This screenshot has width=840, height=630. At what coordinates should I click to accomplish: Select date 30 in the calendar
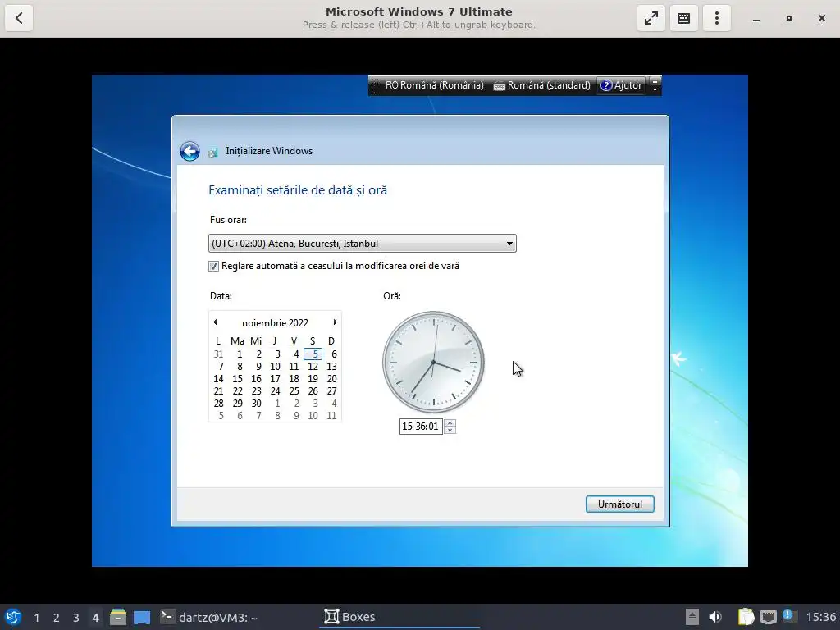(x=256, y=404)
